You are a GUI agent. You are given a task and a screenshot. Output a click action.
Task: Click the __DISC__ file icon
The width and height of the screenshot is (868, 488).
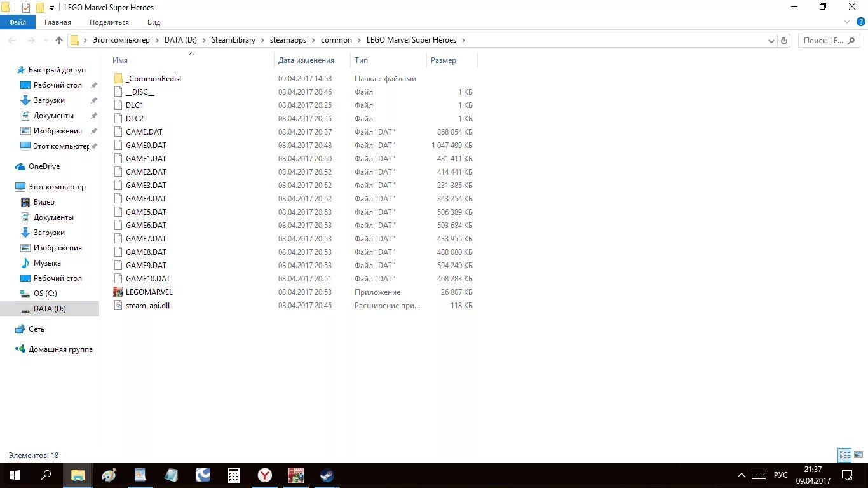[x=118, y=92]
